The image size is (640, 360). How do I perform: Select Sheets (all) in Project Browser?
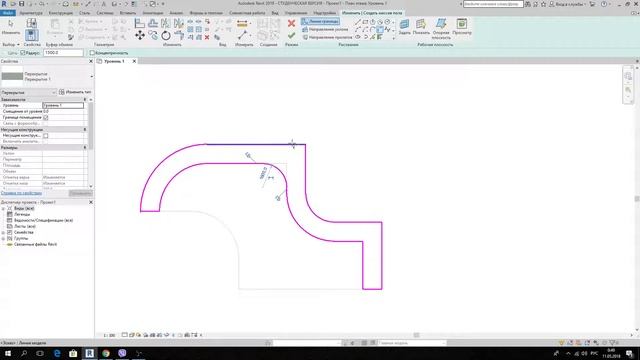point(24,226)
